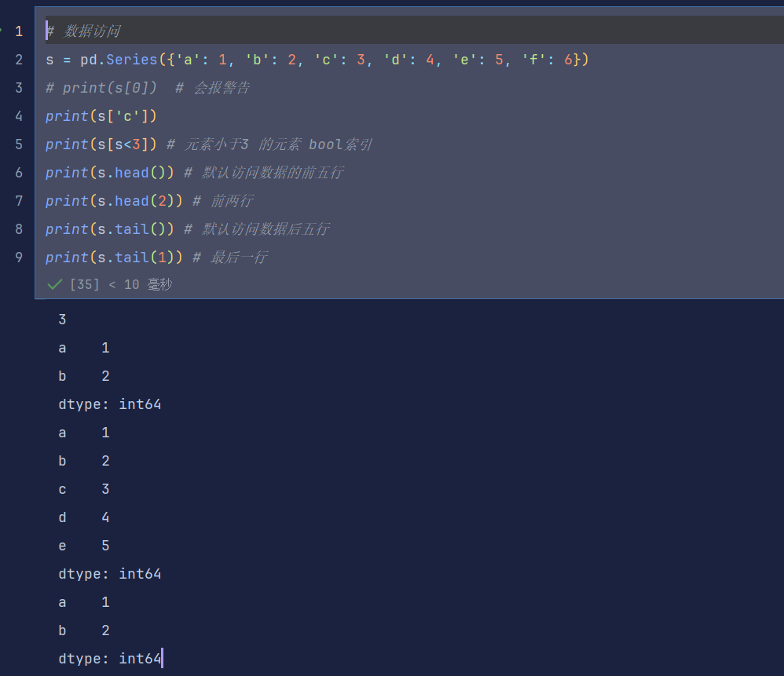Click the green execution success checkmark
This screenshot has width=784, height=676.
54,285
